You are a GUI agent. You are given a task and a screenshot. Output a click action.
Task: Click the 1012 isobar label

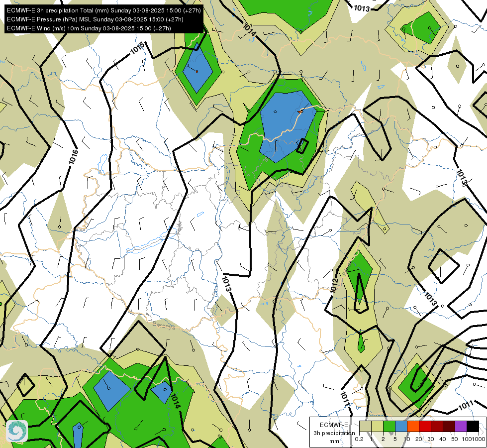(x=334, y=285)
